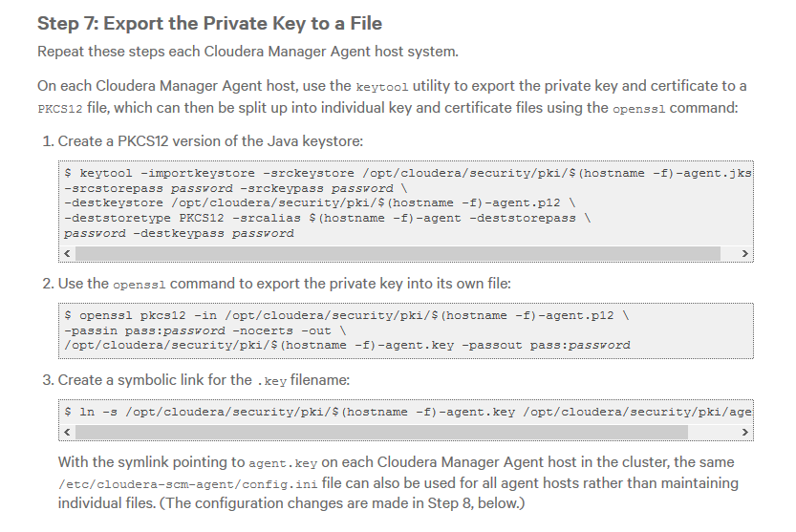796x532 pixels.
Task: Click the horizontal scrollbar thumb of the ln -s code block
Action: [382, 432]
